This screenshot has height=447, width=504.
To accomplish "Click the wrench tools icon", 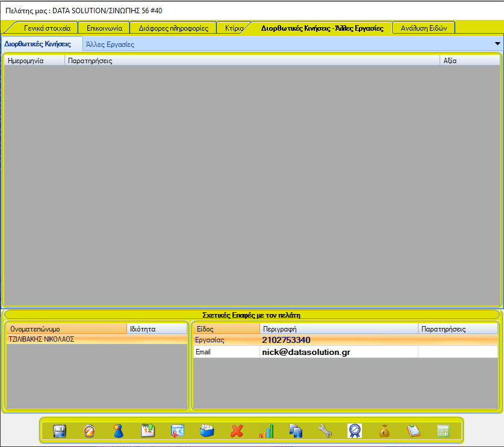I will pyautogui.click(x=325, y=431).
